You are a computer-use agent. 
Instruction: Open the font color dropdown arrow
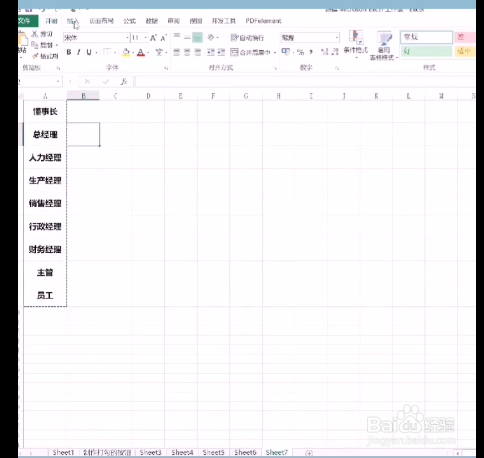(148, 52)
